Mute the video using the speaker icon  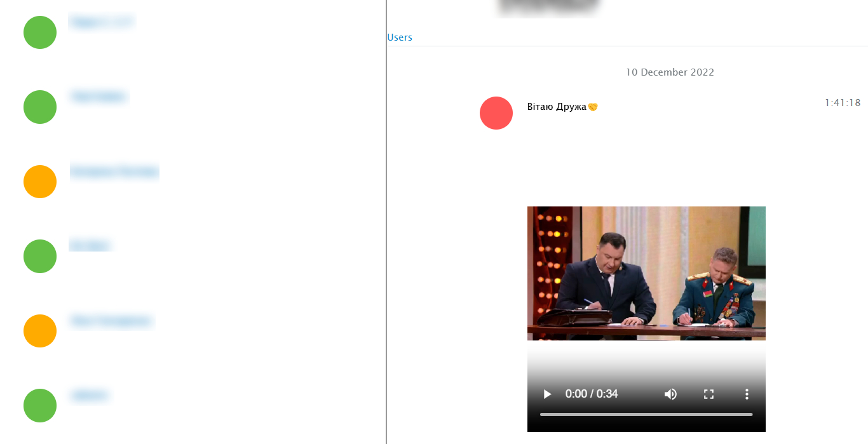tap(670, 394)
